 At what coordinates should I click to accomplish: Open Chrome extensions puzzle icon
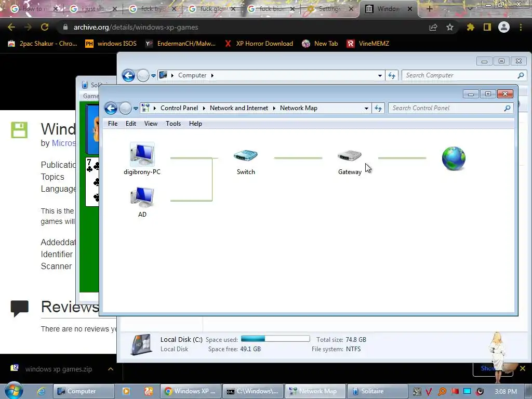pos(470,27)
